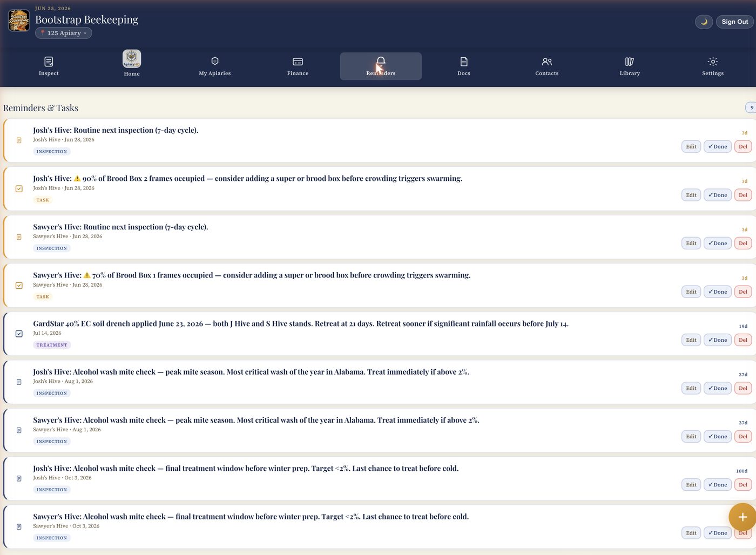Click document icon on Josh's Aug 1 wash row
This screenshot has width=756, height=555.
point(19,382)
